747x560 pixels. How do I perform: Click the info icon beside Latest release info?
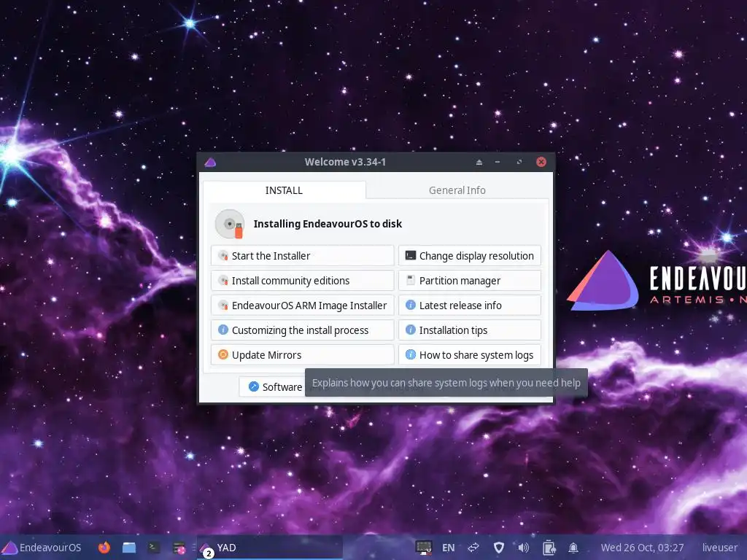(410, 305)
